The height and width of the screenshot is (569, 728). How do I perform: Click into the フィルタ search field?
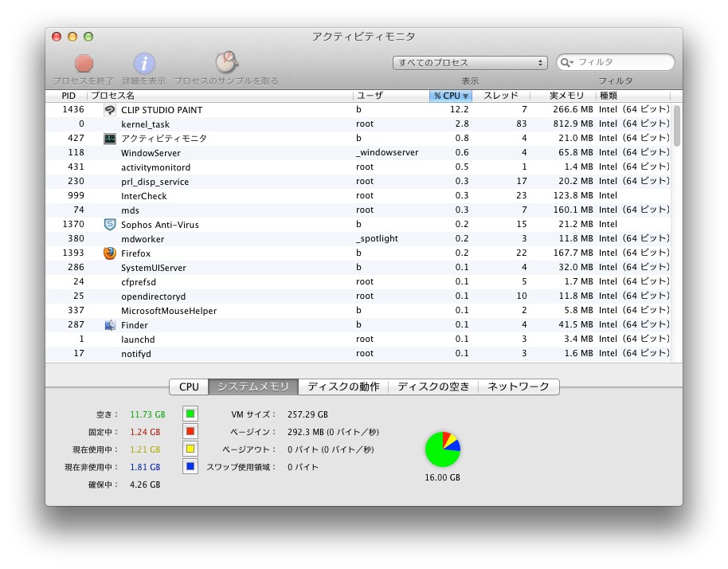point(621,62)
